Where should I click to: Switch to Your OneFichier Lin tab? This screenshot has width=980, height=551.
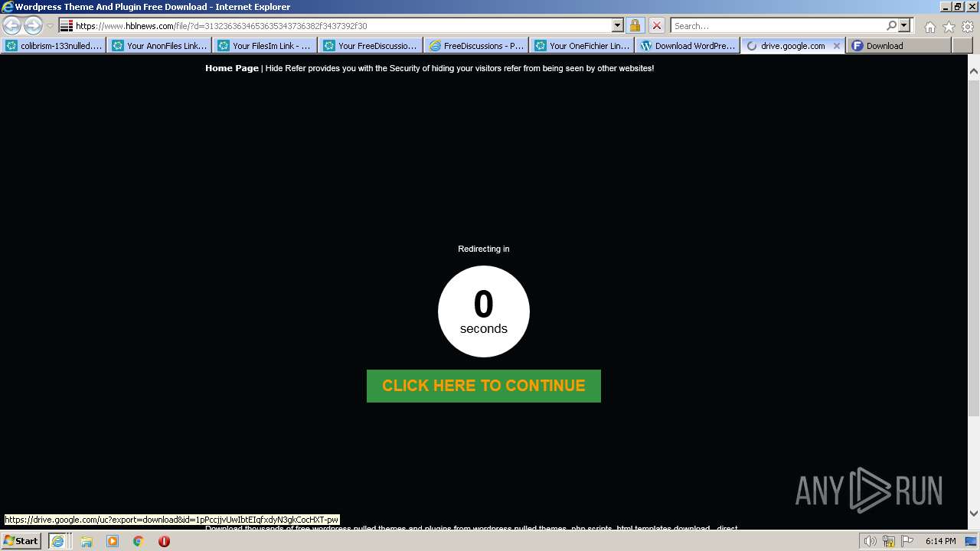tap(582, 46)
